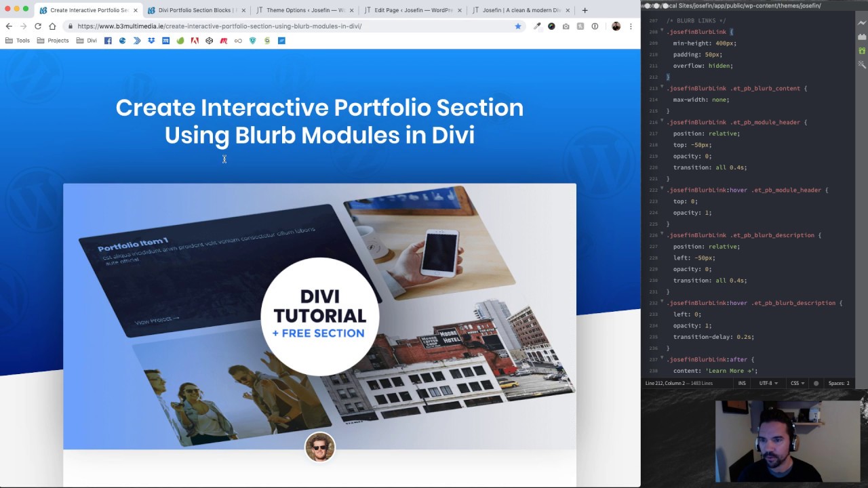This screenshot has height=488, width=868.
Task: Open the Tools bookmarks folder
Action: 18,41
